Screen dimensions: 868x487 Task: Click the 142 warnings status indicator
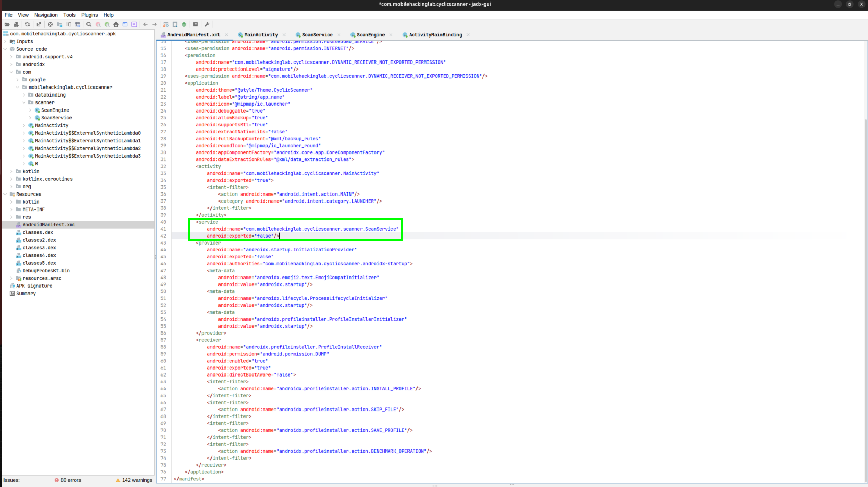[x=134, y=480]
